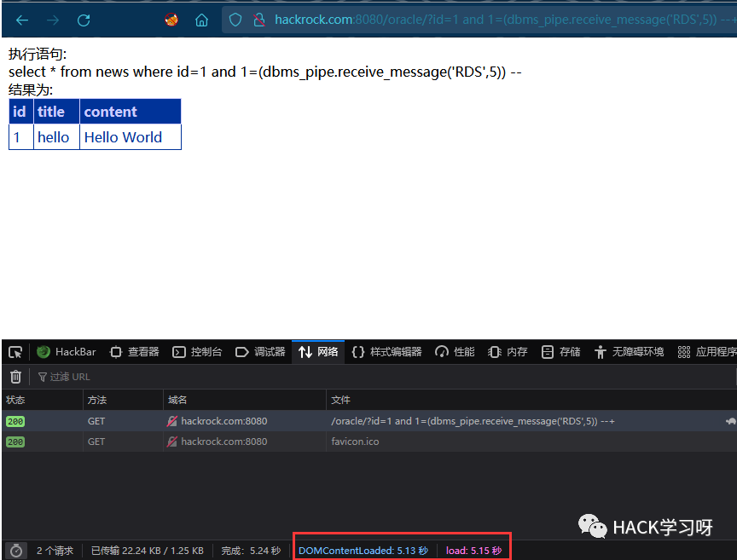Select the favicon.ico request row
The height and width of the screenshot is (560, 737).
coord(369,442)
